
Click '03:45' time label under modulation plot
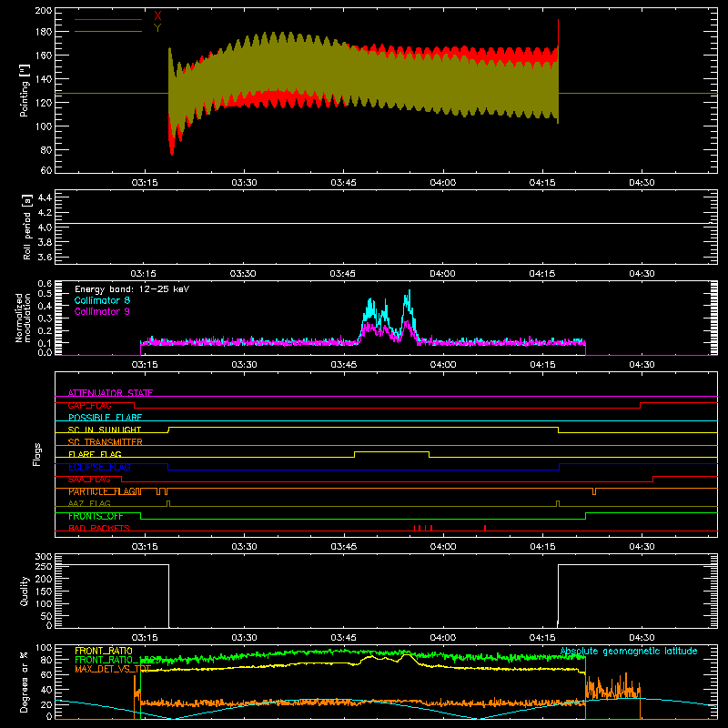(344, 365)
